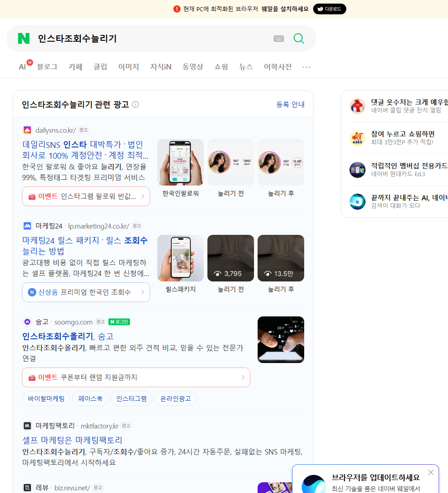Open more search tabs via three dots
The width and height of the screenshot is (448, 493).
tap(306, 67)
